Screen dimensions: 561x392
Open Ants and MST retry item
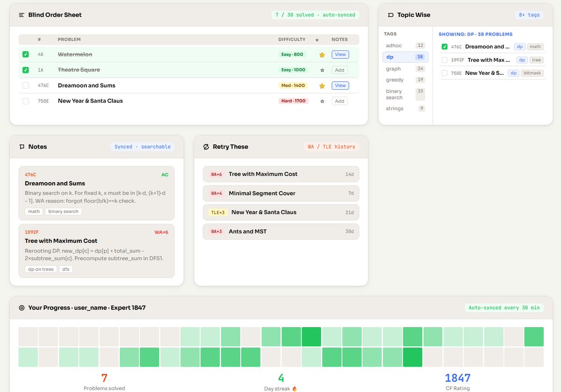pos(281,231)
